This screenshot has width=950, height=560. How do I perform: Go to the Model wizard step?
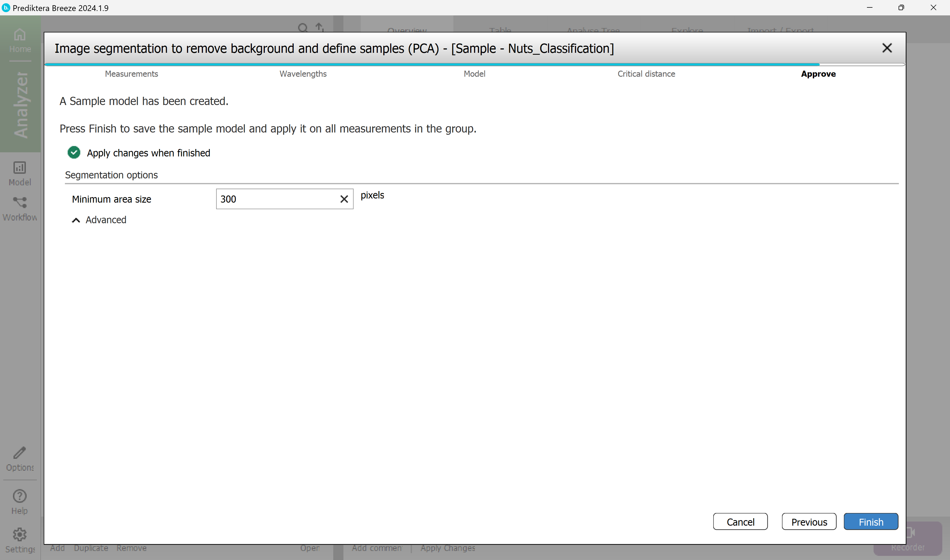coord(474,74)
